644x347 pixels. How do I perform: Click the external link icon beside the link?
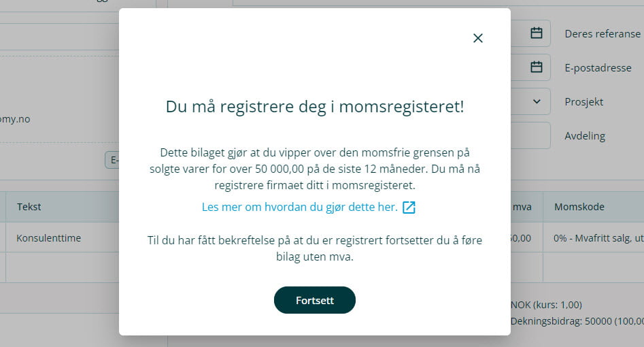409,208
